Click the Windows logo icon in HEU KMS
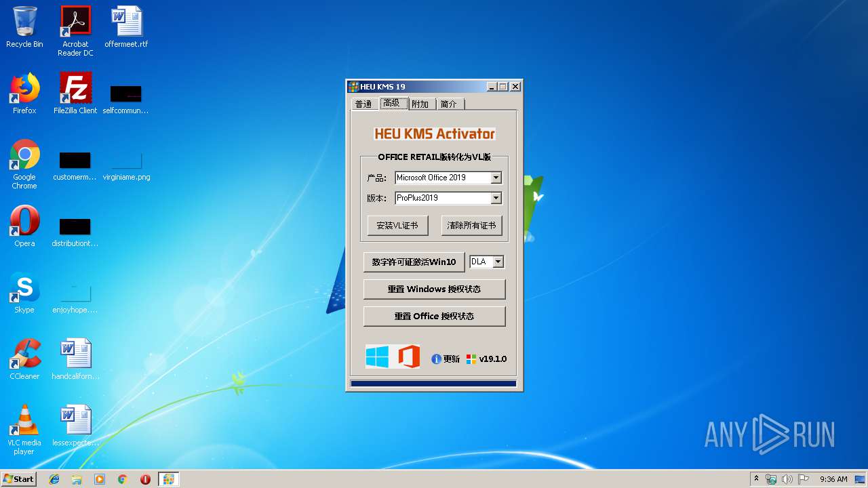The width and height of the screenshot is (868, 488). click(x=377, y=357)
